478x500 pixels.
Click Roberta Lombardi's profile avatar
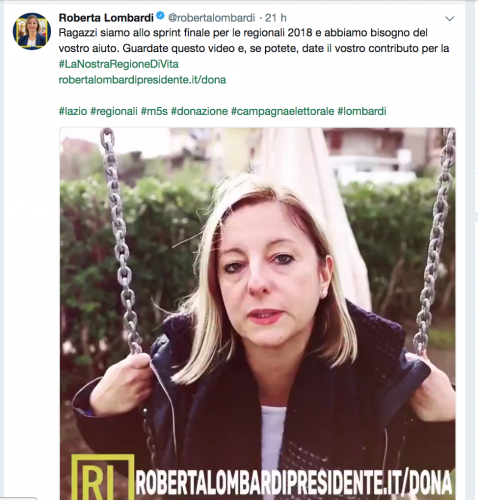pos(32,31)
